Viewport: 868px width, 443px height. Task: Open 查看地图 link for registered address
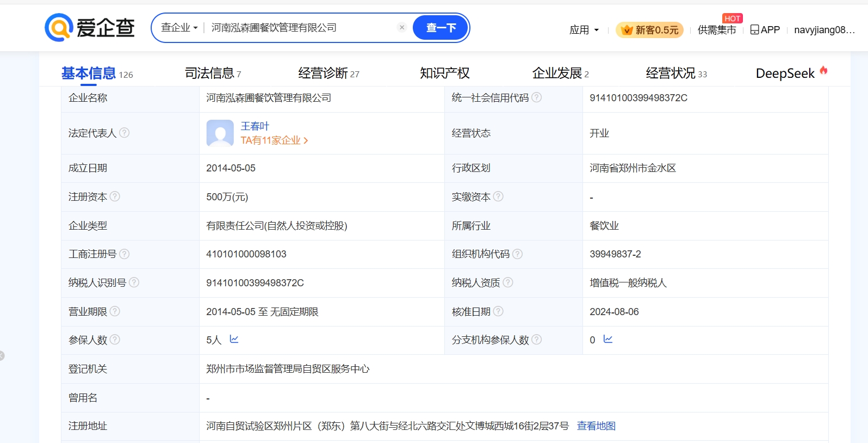[x=596, y=426]
